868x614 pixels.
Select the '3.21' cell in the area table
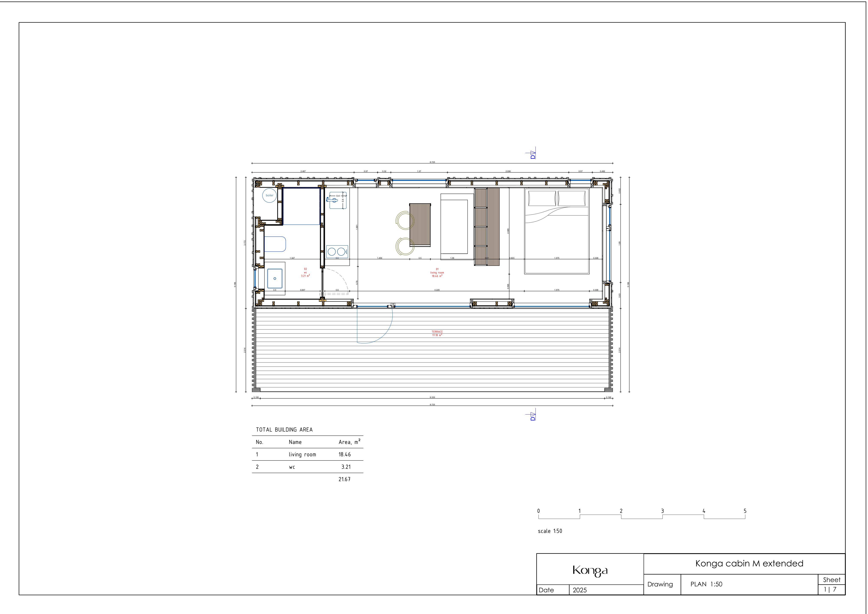346,467
